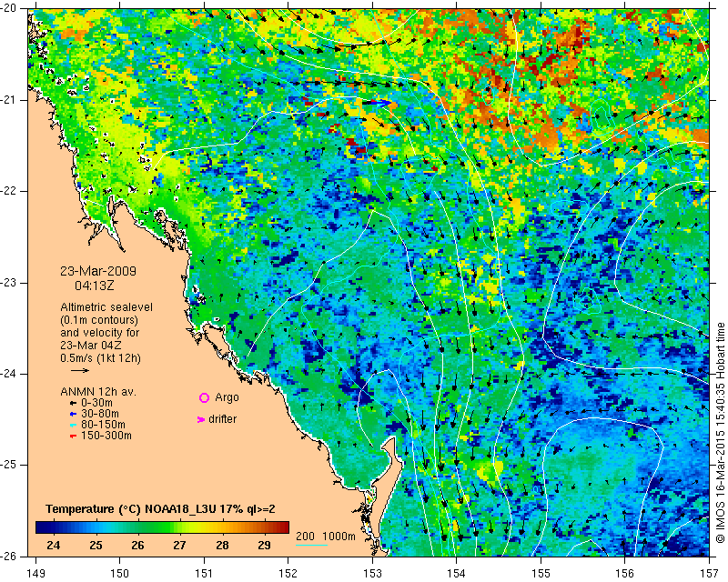Click the longitude axis label 153

[372, 574]
